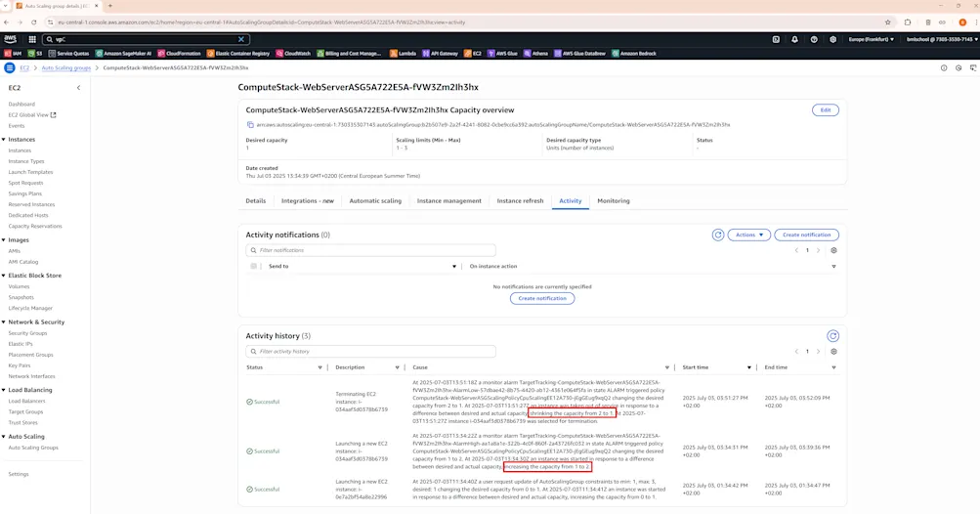Switch to the Details tab
This screenshot has height=514, width=980.
click(x=256, y=200)
